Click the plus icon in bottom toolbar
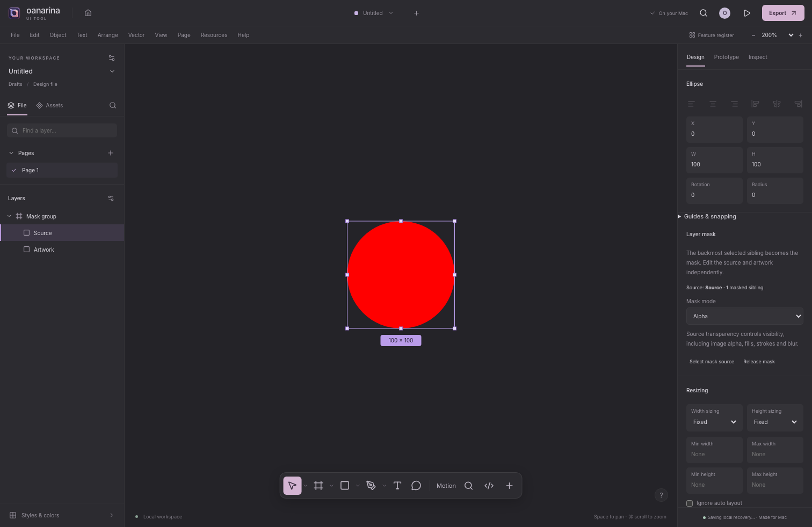The height and width of the screenshot is (527, 812). pyautogui.click(x=509, y=486)
